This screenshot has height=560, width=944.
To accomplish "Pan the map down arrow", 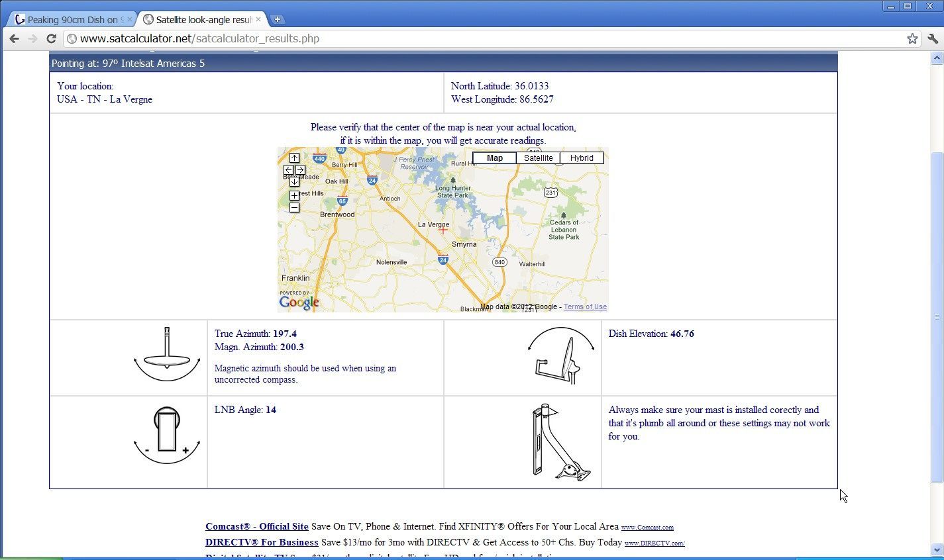I will coord(294,181).
